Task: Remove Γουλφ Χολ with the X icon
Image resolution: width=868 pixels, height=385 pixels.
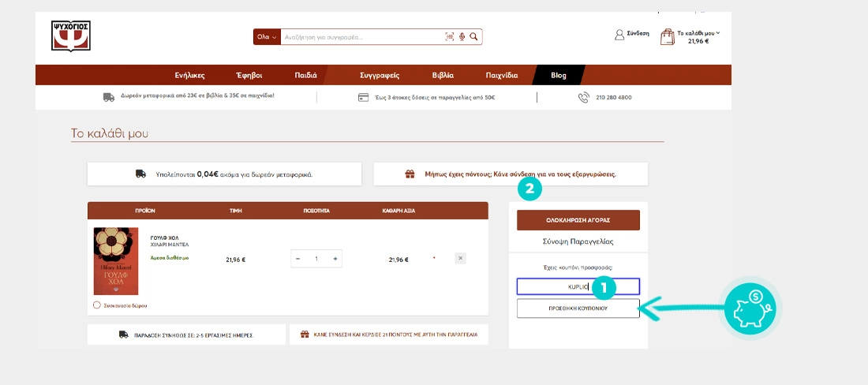Action: pos(461,258)
